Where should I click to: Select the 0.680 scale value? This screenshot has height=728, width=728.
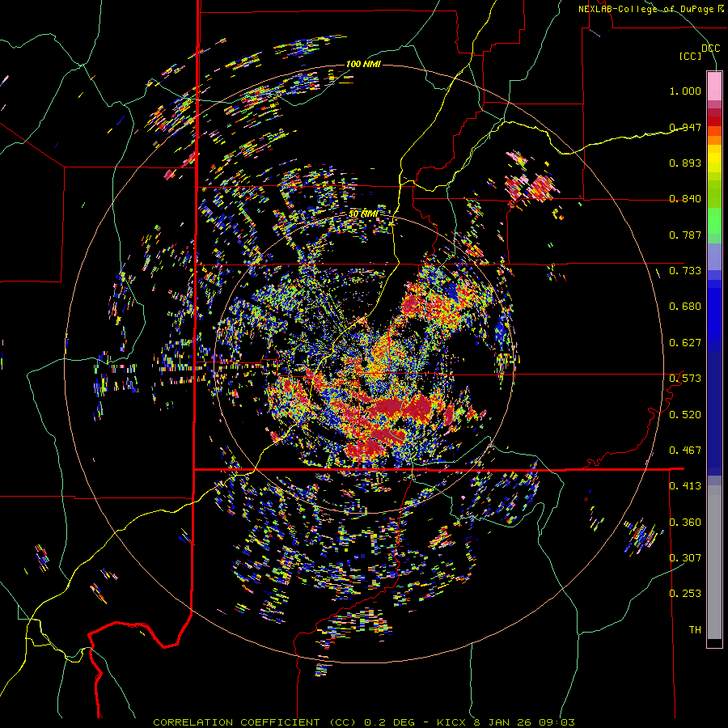pyautogui.click(x=685, y=307)
